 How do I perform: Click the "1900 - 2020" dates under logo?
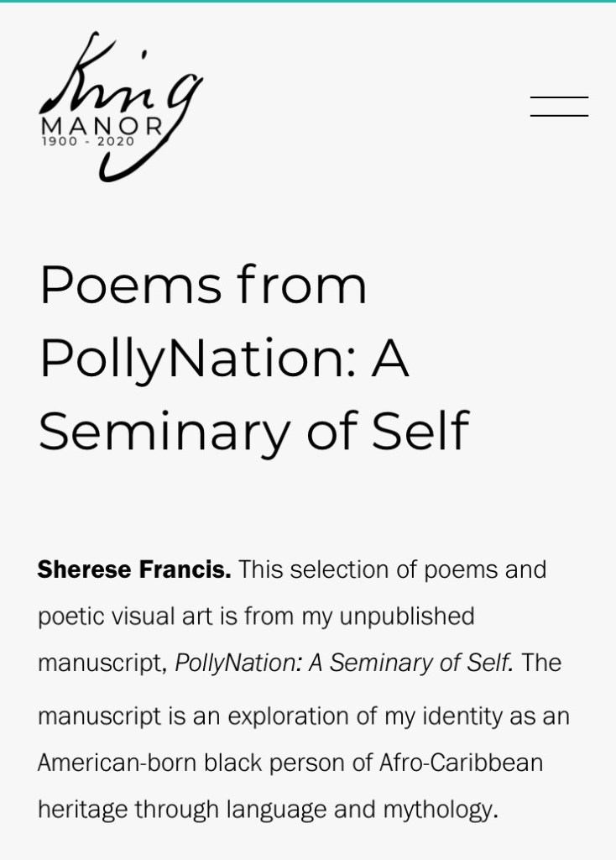[87, 142]
